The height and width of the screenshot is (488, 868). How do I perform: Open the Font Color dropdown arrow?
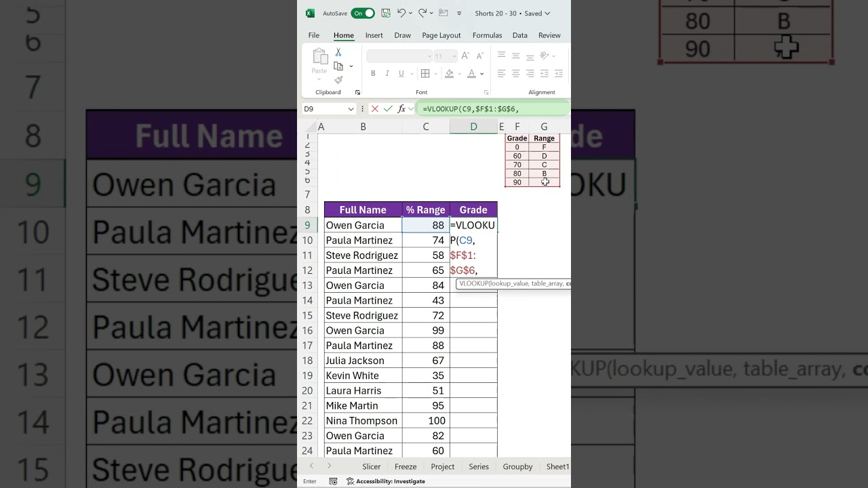point(481,73)
